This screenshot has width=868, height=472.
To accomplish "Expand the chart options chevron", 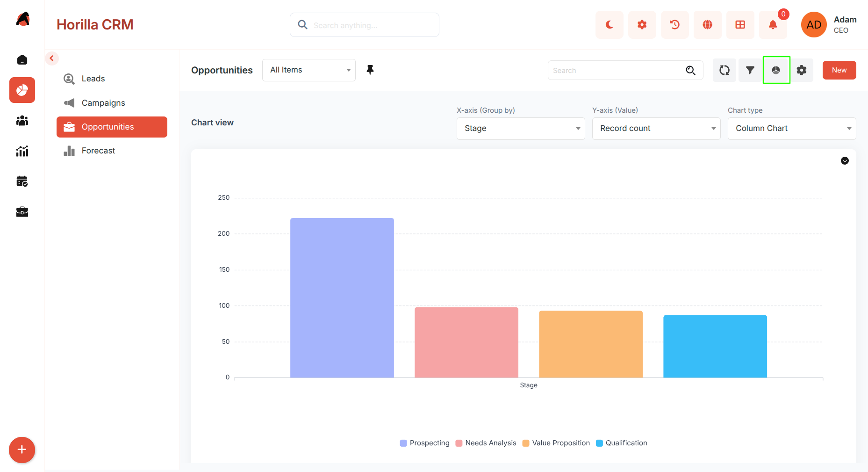I will point(845,161).
